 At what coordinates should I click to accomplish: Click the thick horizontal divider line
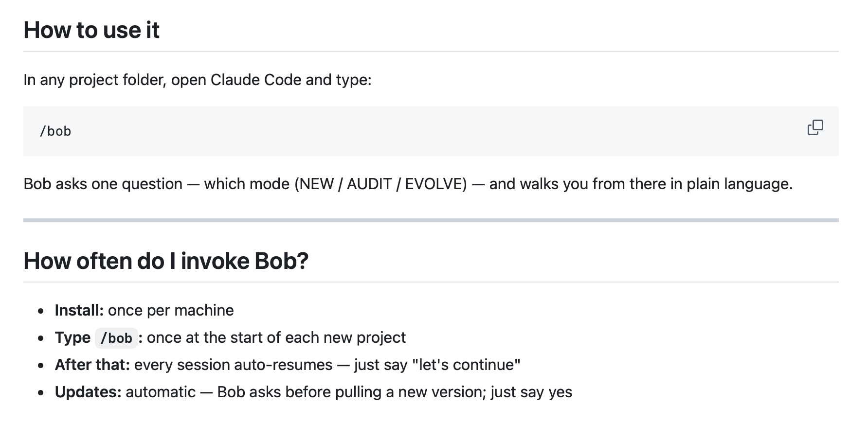coord(431,220)
